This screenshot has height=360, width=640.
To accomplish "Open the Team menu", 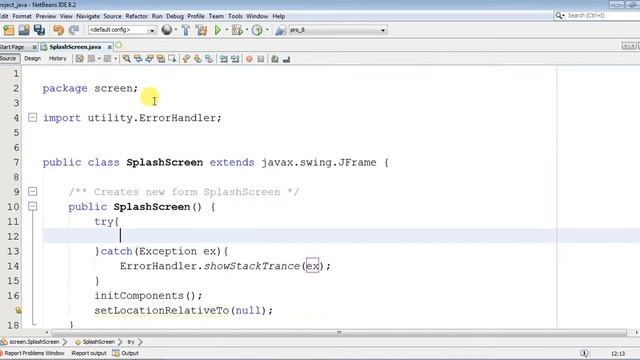I will (216, 16).
